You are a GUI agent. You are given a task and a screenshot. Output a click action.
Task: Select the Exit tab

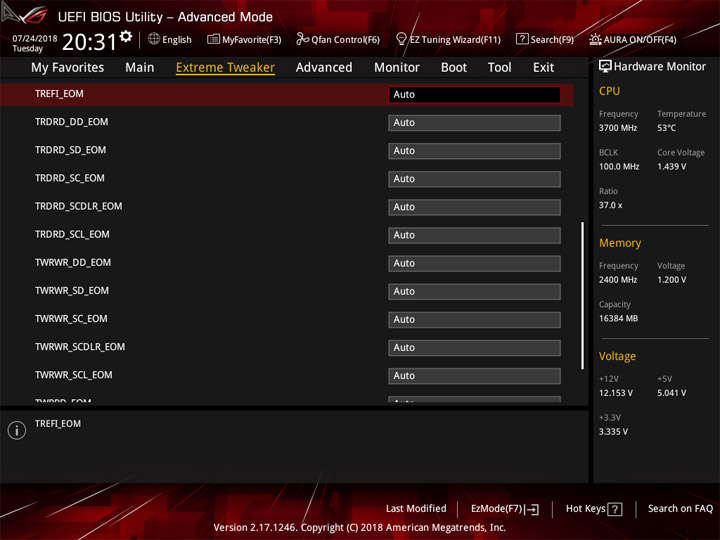coord(543,68)
